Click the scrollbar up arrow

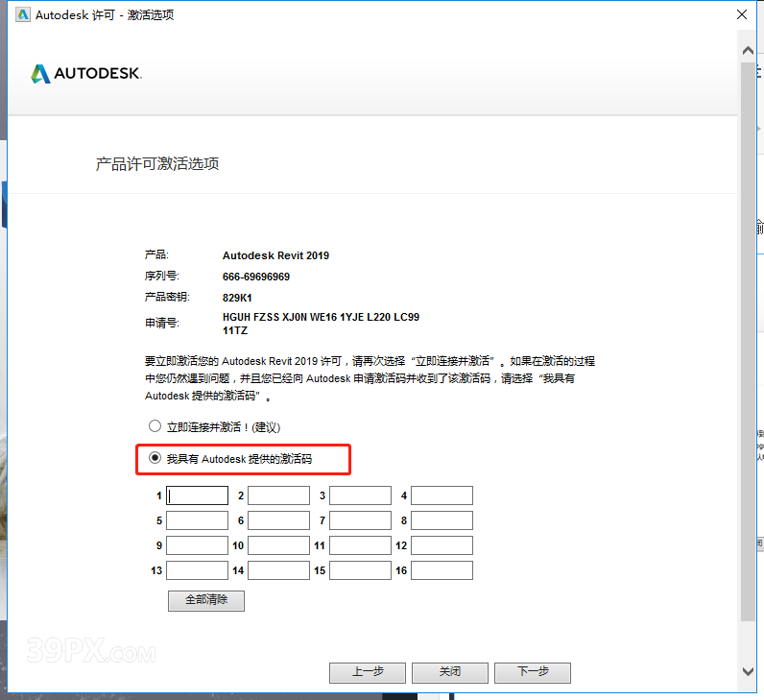pos(748,50)
